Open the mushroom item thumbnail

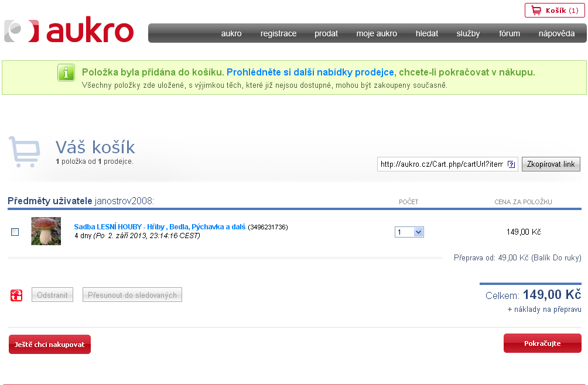coord(46,231)
